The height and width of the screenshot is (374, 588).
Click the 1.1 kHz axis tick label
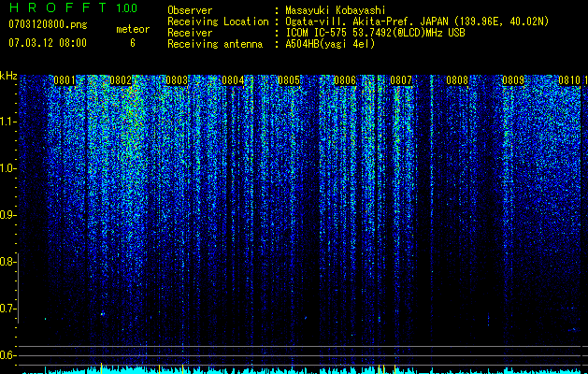(7, 122)
